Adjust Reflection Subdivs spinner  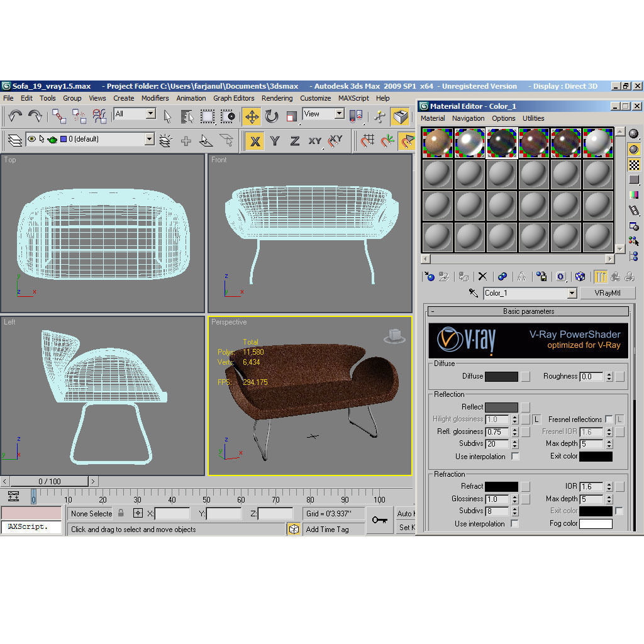[514, 444]
